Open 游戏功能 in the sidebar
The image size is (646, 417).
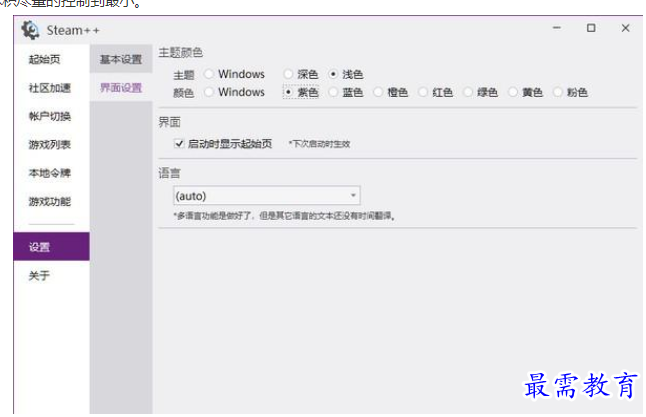point(50,201)
